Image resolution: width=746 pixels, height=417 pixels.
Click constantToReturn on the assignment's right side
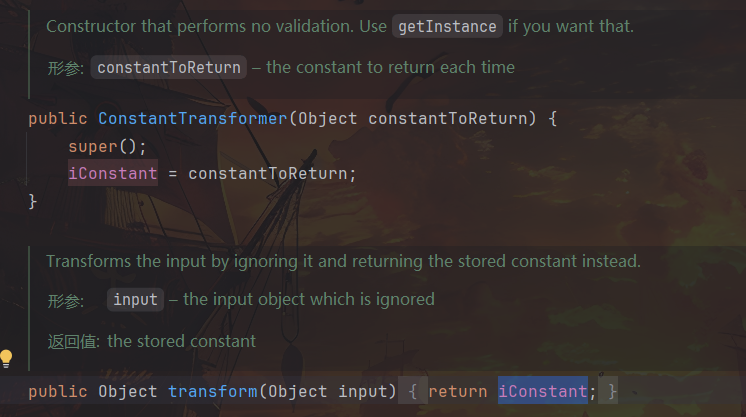(272, 173)
